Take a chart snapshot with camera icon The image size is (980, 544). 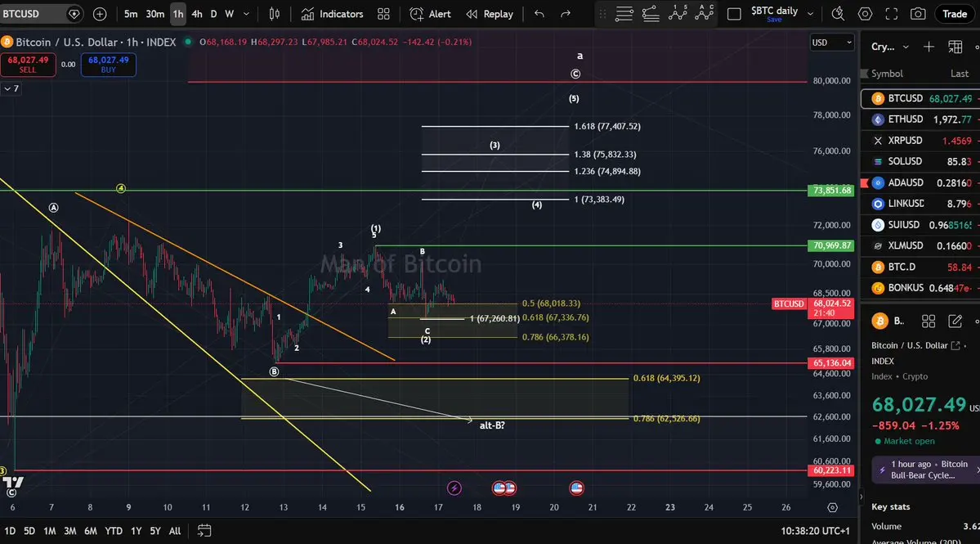click(918, 14)
